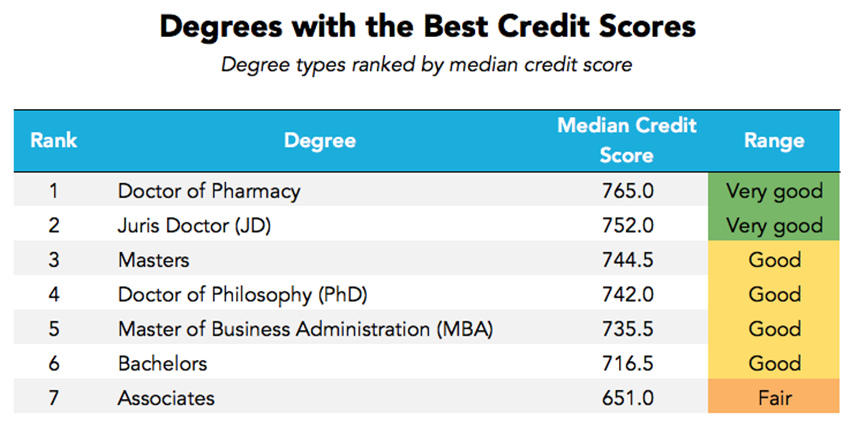Click the 744.5 score value
850x427 pixels.
pyautogui.click(x=629, y=260)
